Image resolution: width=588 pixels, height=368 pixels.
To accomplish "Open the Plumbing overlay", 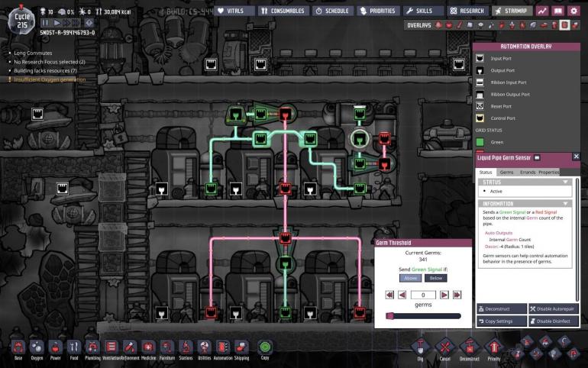I will (491, 25).
